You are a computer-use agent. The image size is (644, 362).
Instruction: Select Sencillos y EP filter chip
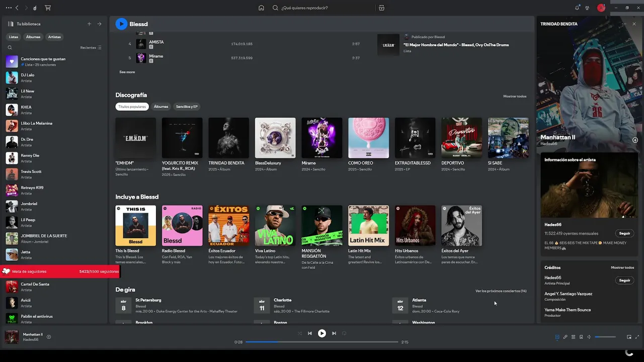tap(187, 107)
